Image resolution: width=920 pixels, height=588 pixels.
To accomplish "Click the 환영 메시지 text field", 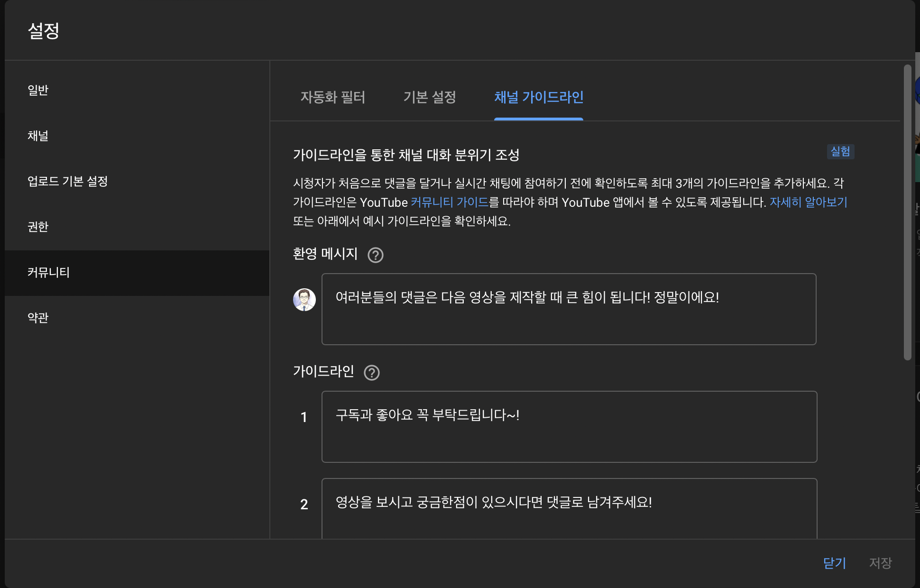I will click(x=568, y=309).
